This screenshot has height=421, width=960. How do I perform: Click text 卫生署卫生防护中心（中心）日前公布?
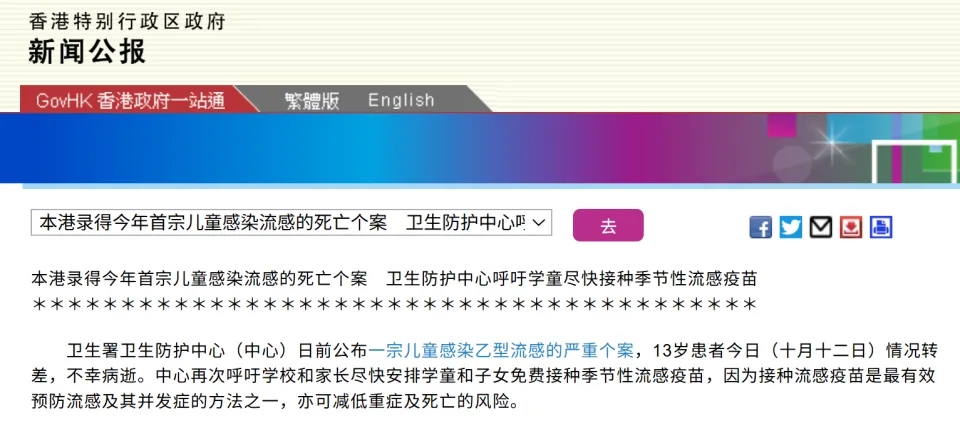[217, 351]
